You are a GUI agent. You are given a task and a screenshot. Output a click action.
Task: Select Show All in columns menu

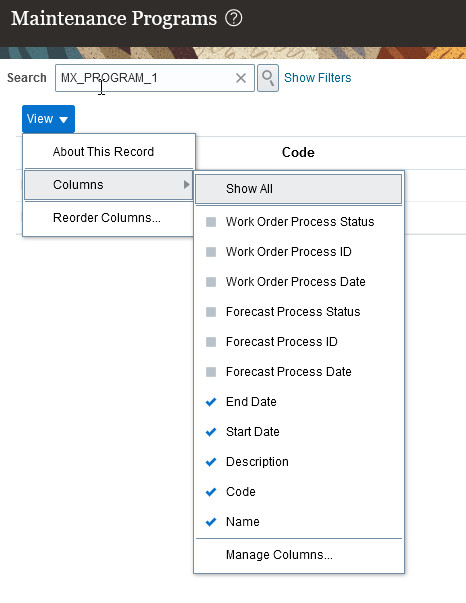[298, 189]
